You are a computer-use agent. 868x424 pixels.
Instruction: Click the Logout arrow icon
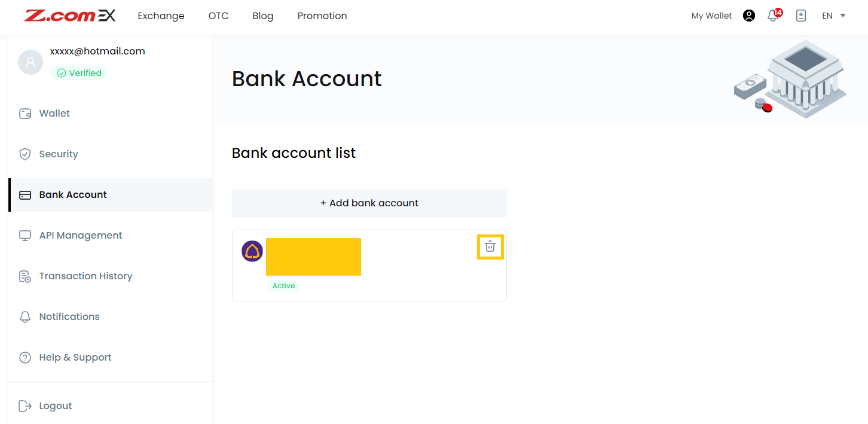(25, 405)
